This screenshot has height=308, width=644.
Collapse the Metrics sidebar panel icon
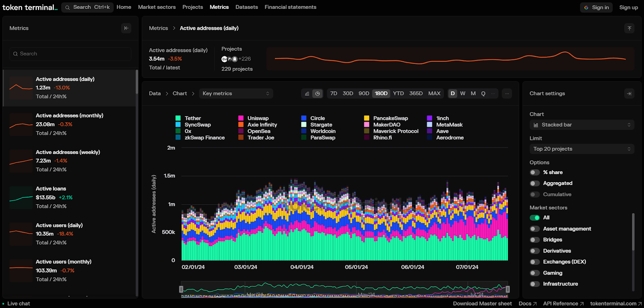coord(126,28)
